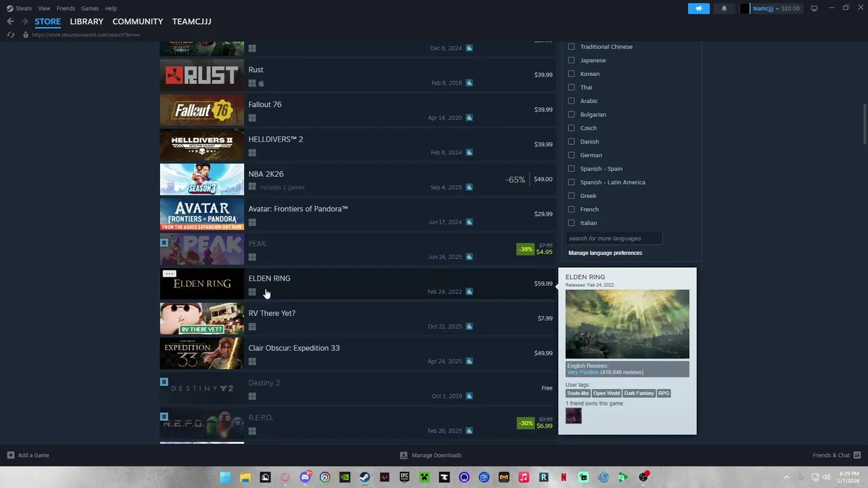Open the notifications bell
Viewport: 868px width, 488px height.
click(724, 8)
